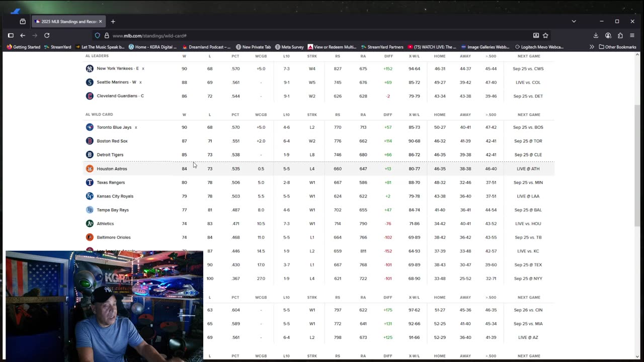
Task: Click the Baltimore Orioles logo
Action: [90, 237]
